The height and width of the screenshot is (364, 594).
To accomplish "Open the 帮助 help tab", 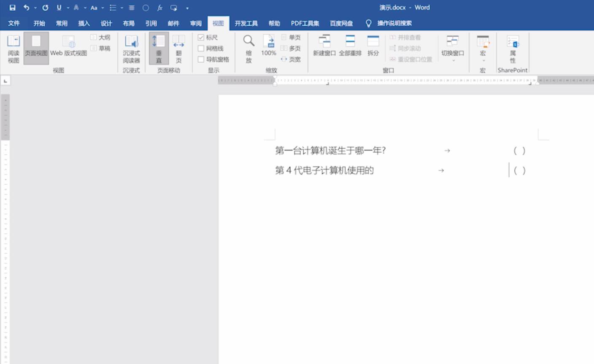I will [274, 23].
